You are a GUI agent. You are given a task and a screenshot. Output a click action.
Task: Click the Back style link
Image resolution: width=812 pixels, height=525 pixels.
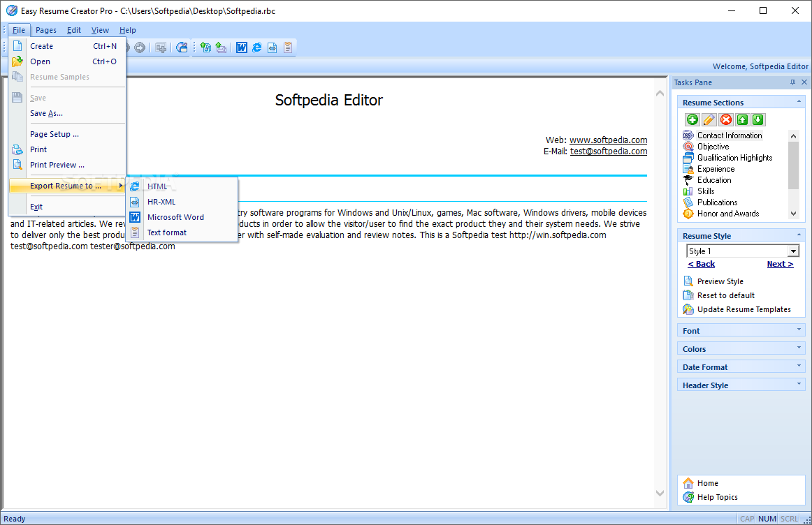tap(701, 264)
